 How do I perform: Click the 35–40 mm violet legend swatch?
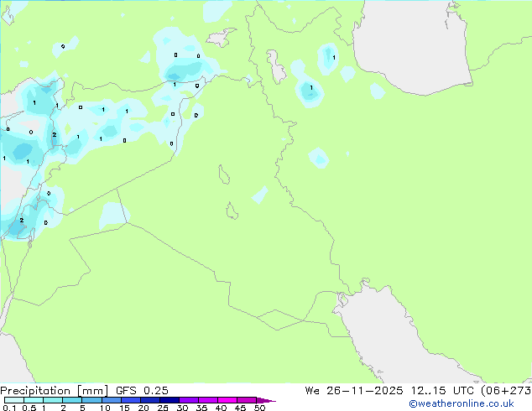point(207,400)
